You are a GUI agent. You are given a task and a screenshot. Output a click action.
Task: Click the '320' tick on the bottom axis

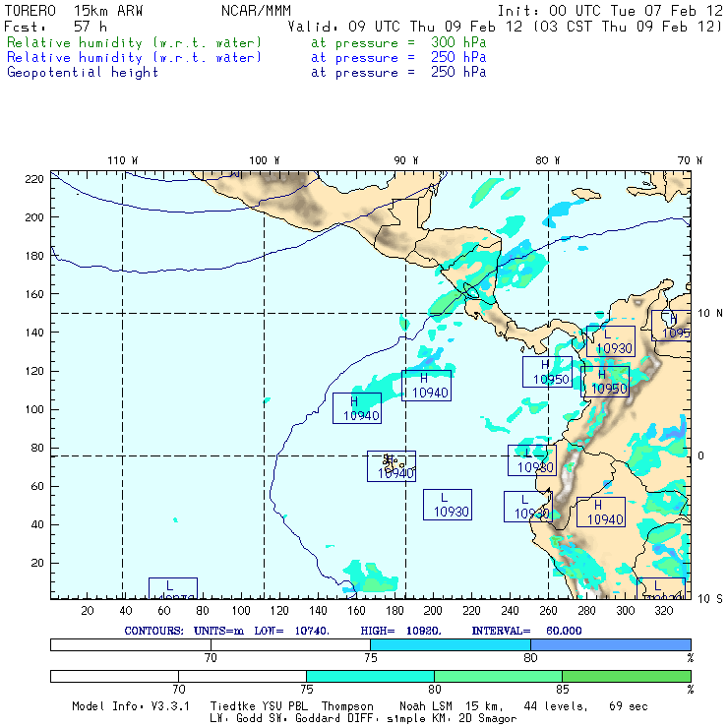(x=663, y=611)
